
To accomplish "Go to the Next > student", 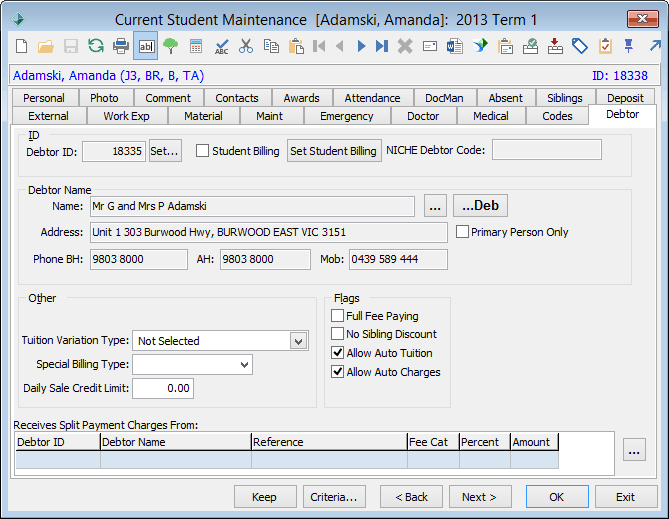I will click(480, 496).
